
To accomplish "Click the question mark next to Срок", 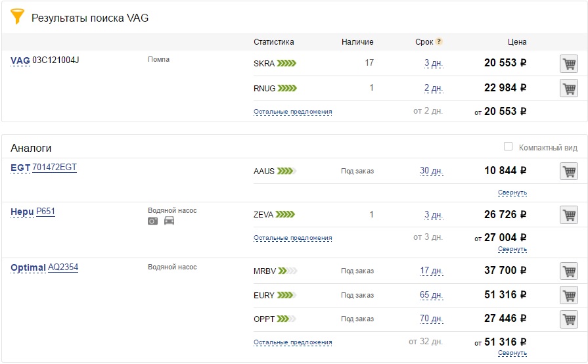I will [x=439, y=41].
